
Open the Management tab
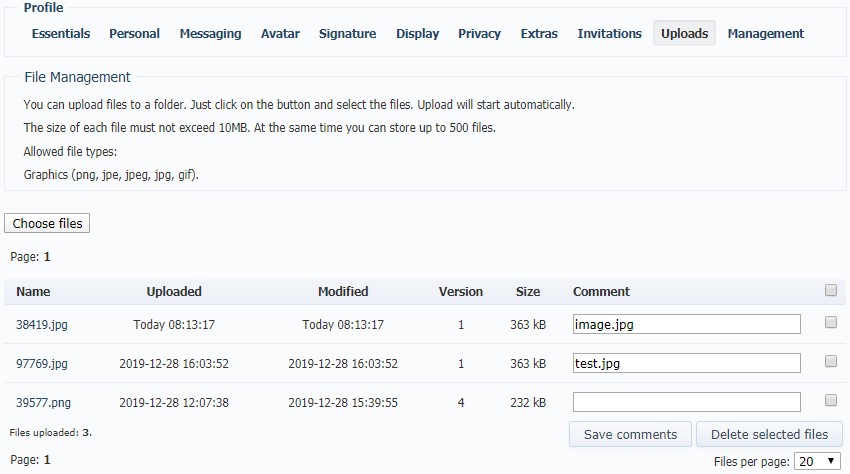765,33
